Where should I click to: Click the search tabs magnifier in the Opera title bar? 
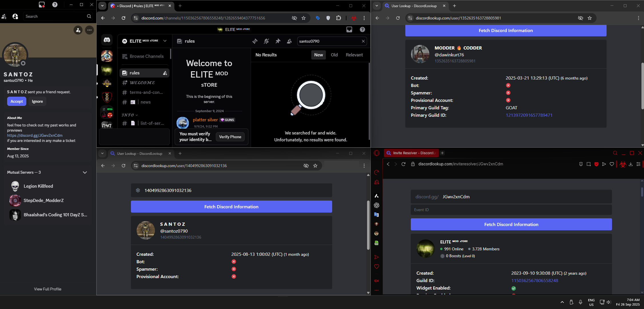615,153
